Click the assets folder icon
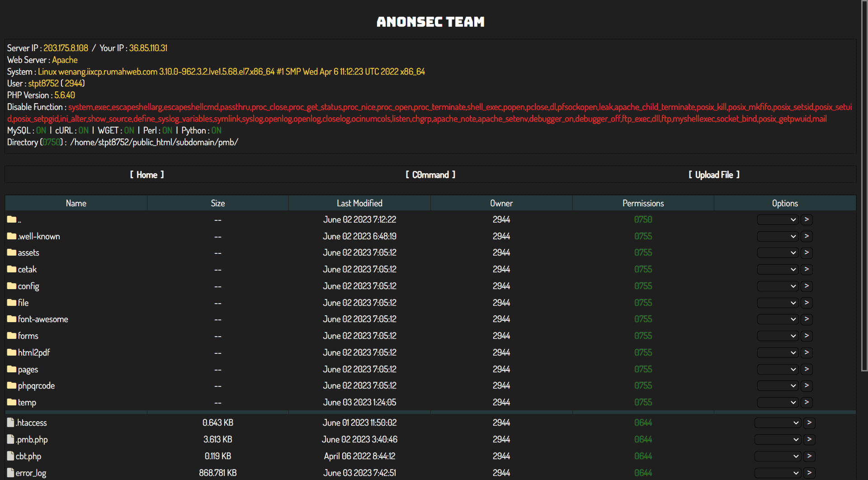The width and height of the screenshot is (868, 480). pyautogui.click(x=12, y=252)
